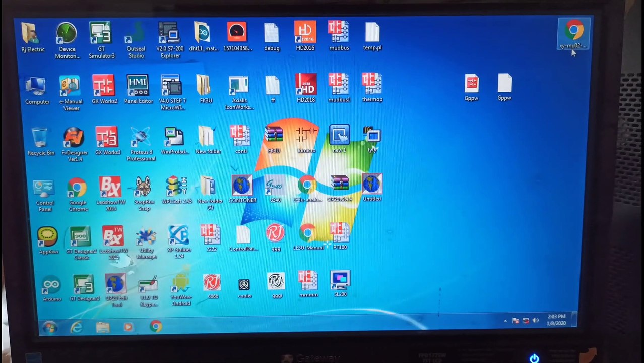Launch Proteus 8 Professional

[141, 144]
